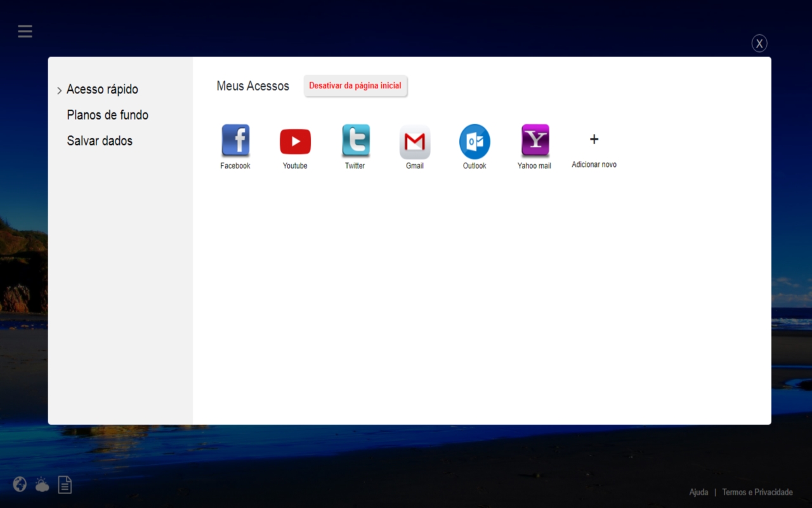Click the Adicionar novo label
The height and width of the screenshot is (508, 812).
[x=594, y=164]
